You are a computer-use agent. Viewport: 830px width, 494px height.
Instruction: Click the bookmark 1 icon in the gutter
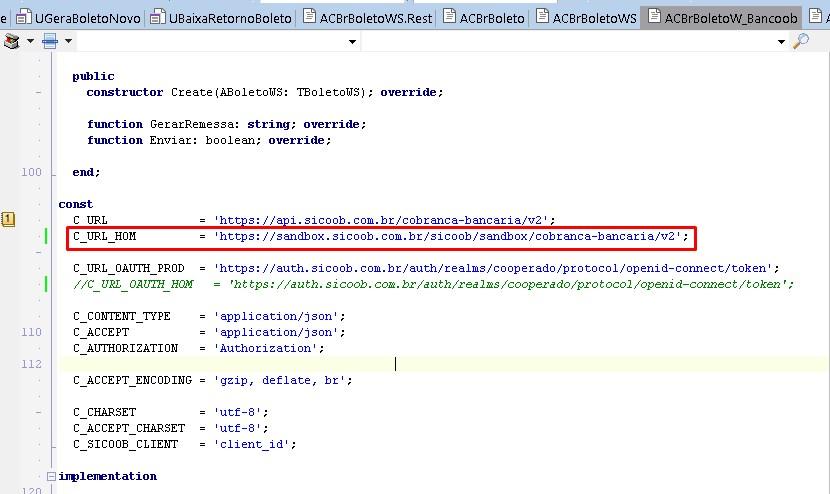coord(8,219)
